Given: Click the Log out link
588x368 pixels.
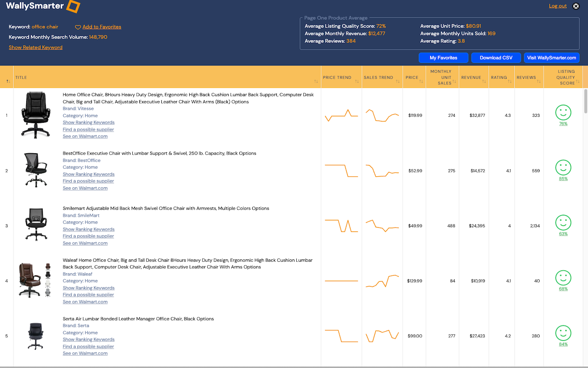Looking at the screenshot, I should (x=558, y=6).
